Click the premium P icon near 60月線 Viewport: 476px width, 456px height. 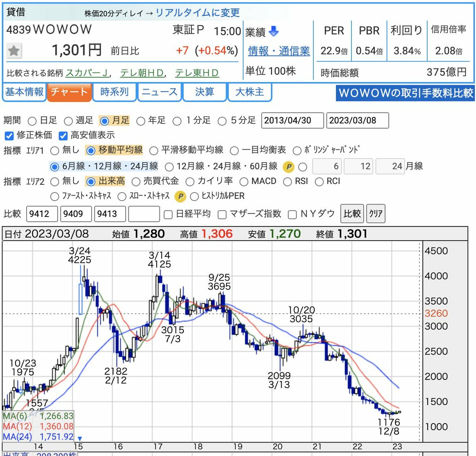pyautogui.click(x=288, y=167)
